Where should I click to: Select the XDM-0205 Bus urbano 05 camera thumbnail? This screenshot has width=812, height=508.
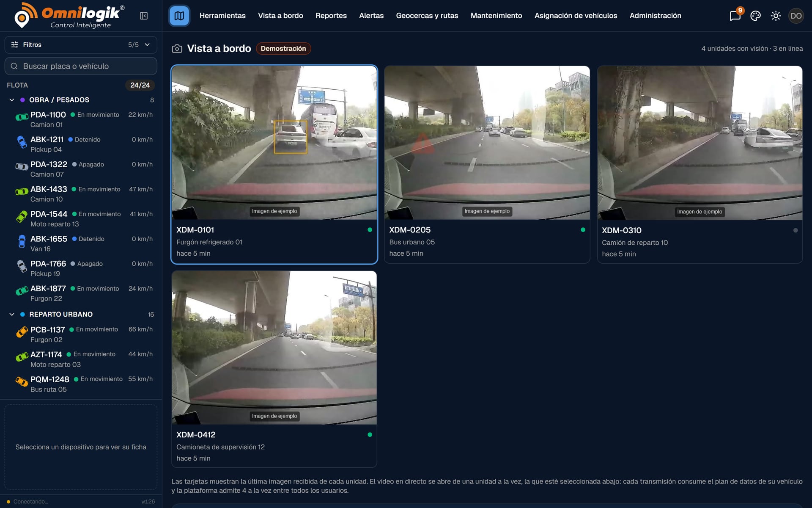487,143
